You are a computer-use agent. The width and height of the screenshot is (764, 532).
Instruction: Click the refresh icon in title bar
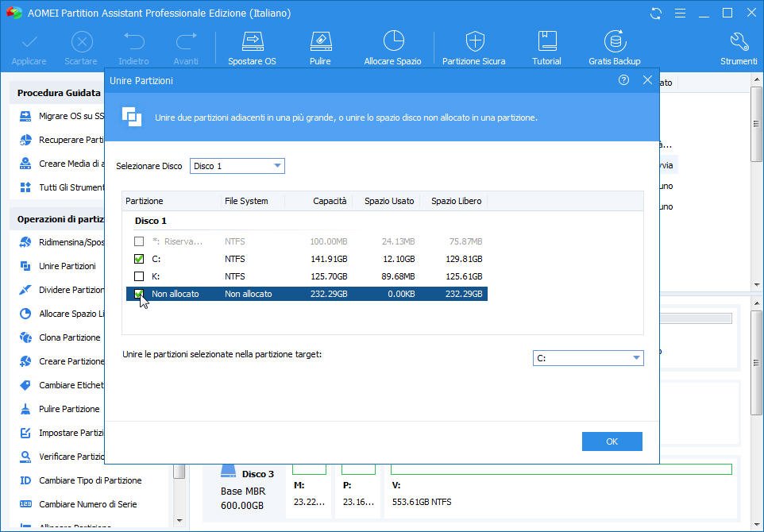[655, 13]
